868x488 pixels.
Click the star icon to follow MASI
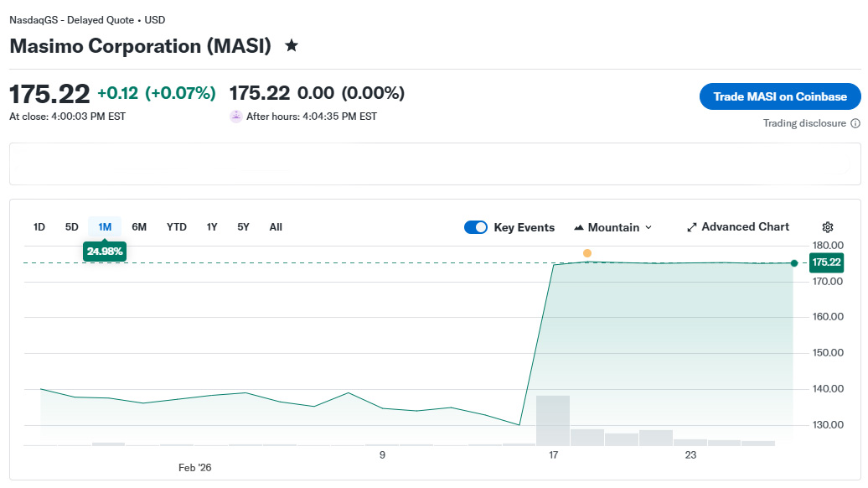click(292, 45)
